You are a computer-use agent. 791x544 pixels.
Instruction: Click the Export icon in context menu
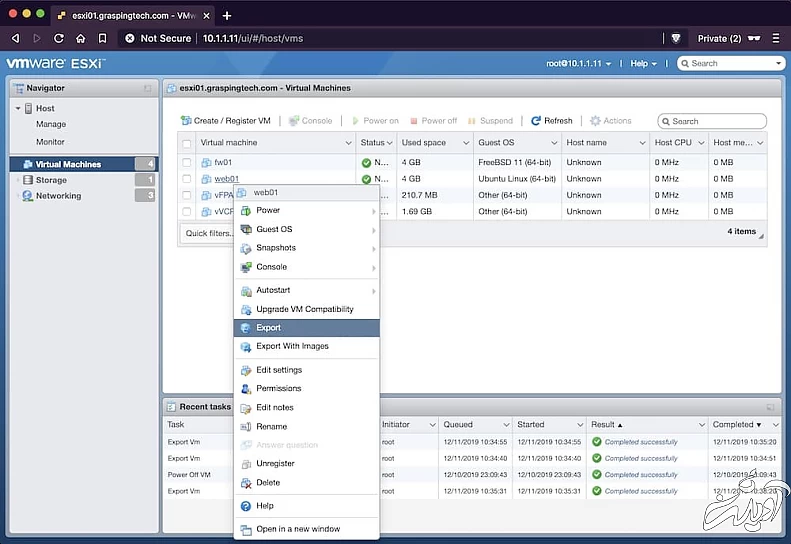point(246,328)
